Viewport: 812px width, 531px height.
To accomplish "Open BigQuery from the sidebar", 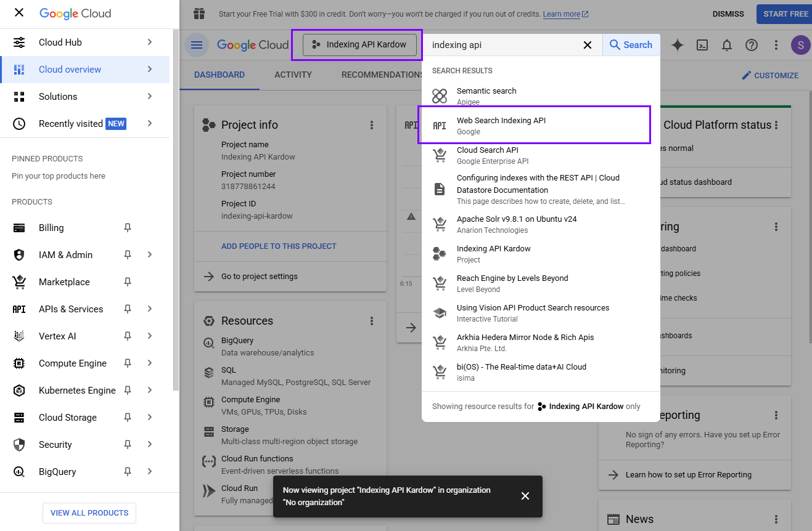I will [57, 471].
